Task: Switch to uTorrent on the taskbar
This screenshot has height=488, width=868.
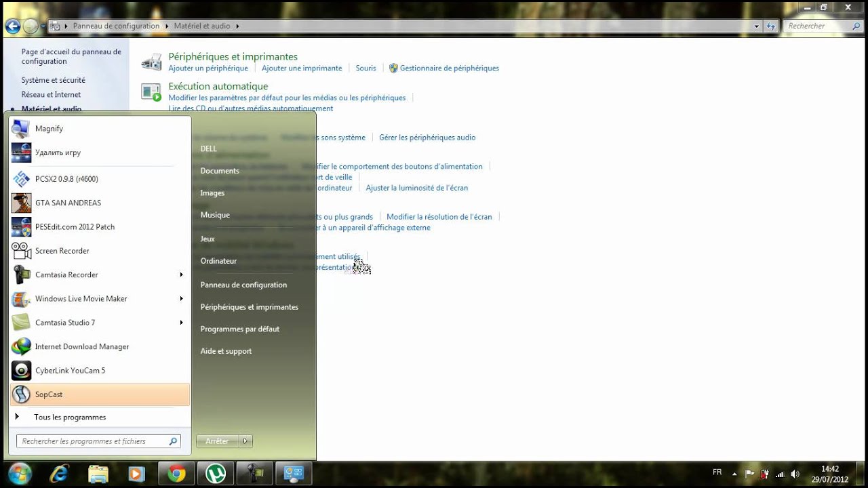Action: [x=216, y=473]
